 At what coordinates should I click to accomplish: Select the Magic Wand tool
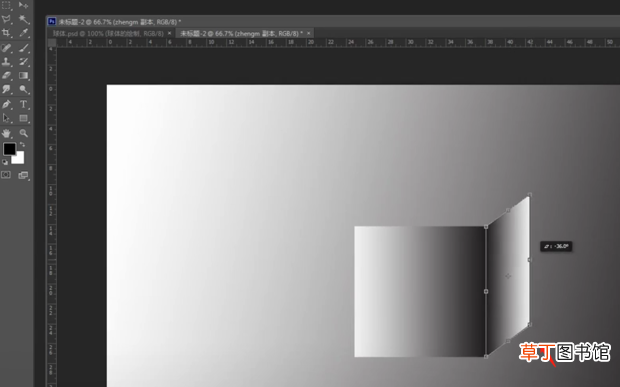23,19
